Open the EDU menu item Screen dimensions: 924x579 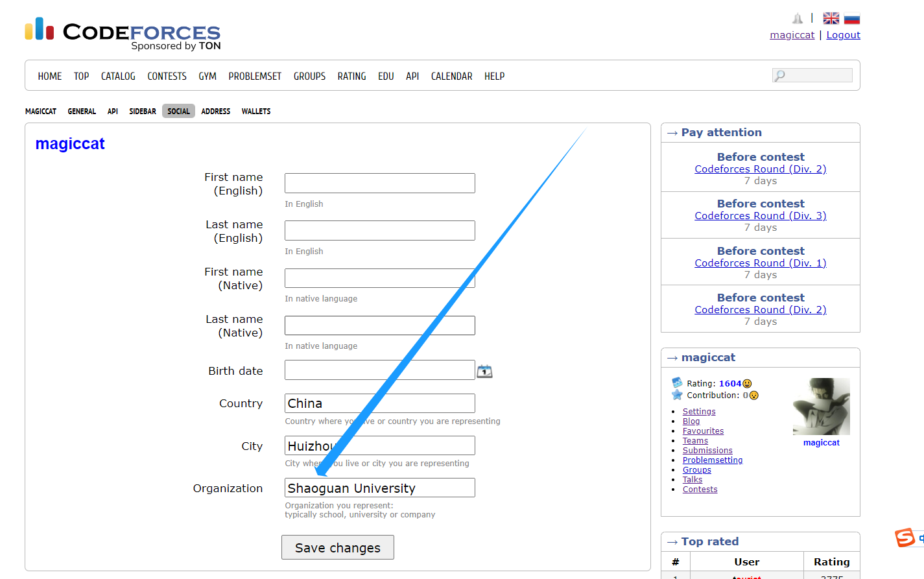point(386,77)
